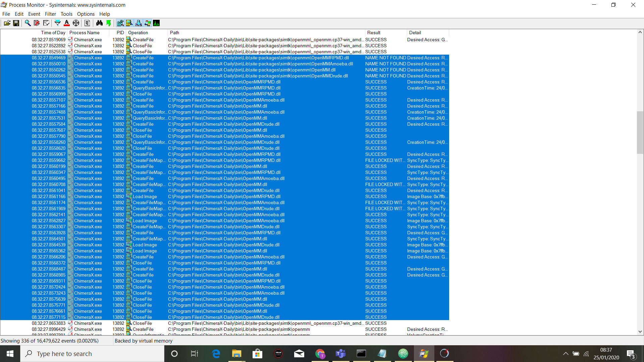Open the Highlight tool icon
This screenshot has height=362, width=644.
67,23
